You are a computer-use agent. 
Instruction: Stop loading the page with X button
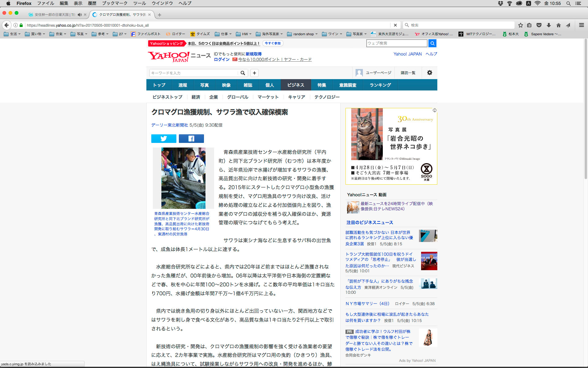pos(395,25)
